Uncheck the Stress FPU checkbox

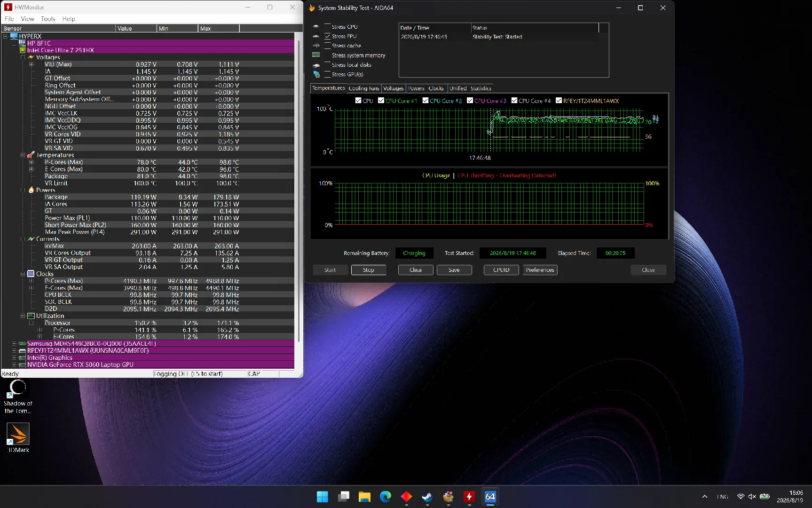click(x=328, y=36)
